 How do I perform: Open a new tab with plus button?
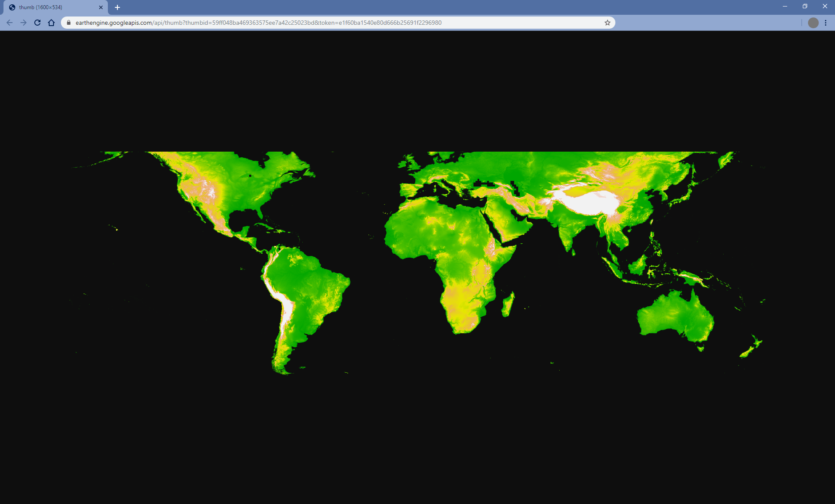[117, 7]
